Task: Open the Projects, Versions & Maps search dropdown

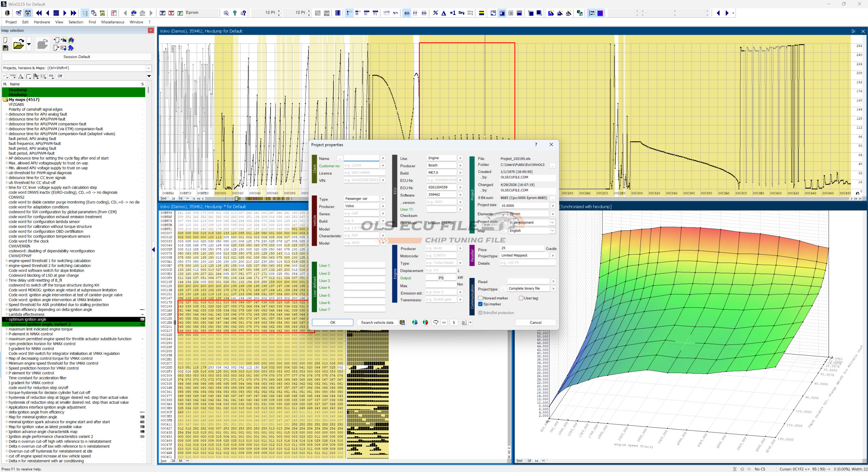Action: (x=149, y=68)
